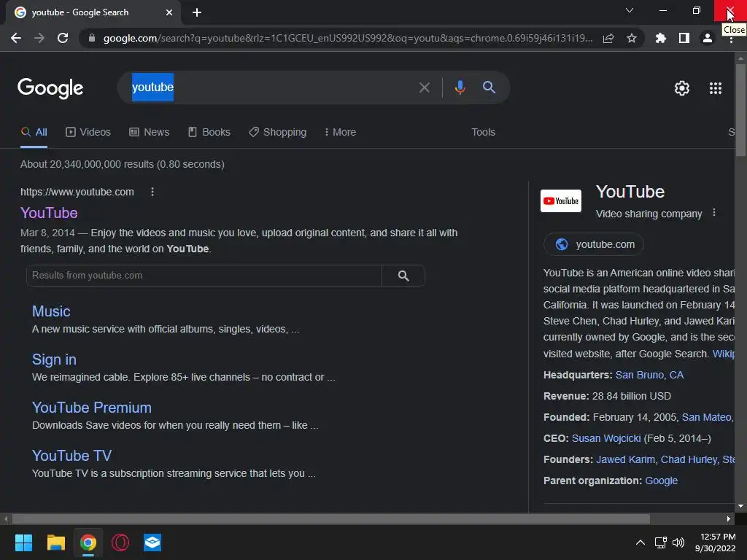The width and height of the screenshot is (747, 560).
Task: Clear the search box text
Action: [424, 87]
